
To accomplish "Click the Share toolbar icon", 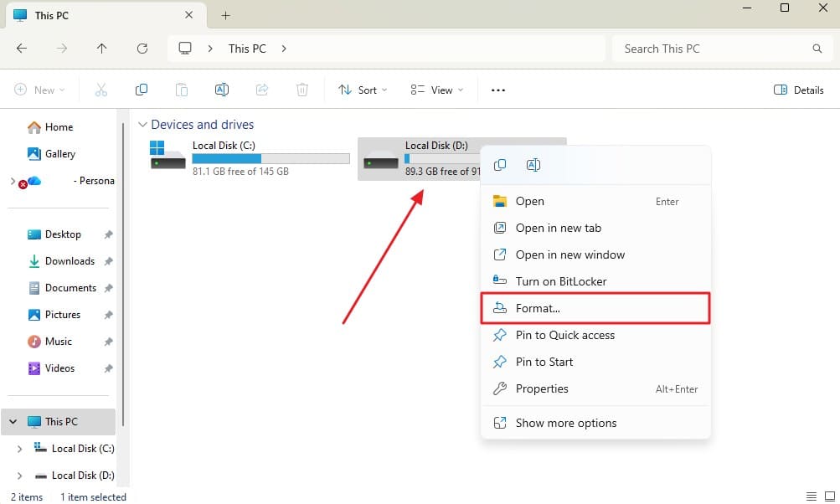I will coord(262,90).
